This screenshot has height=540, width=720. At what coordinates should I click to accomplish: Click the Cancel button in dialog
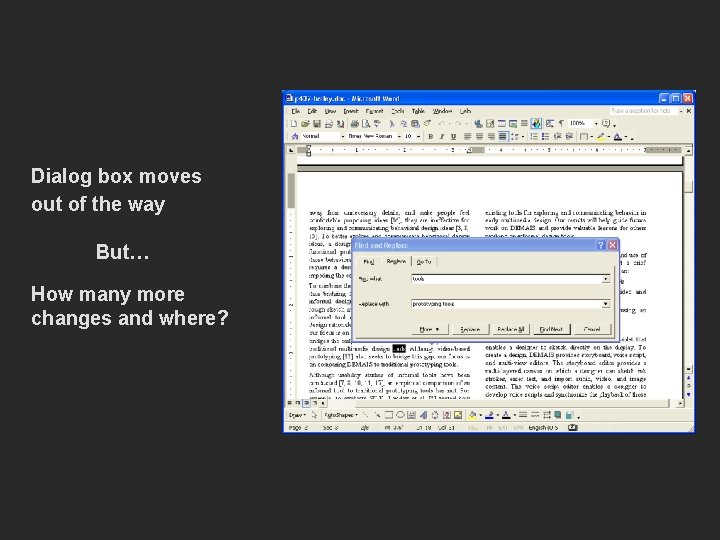pyautogui.click(x=592, y=329)
